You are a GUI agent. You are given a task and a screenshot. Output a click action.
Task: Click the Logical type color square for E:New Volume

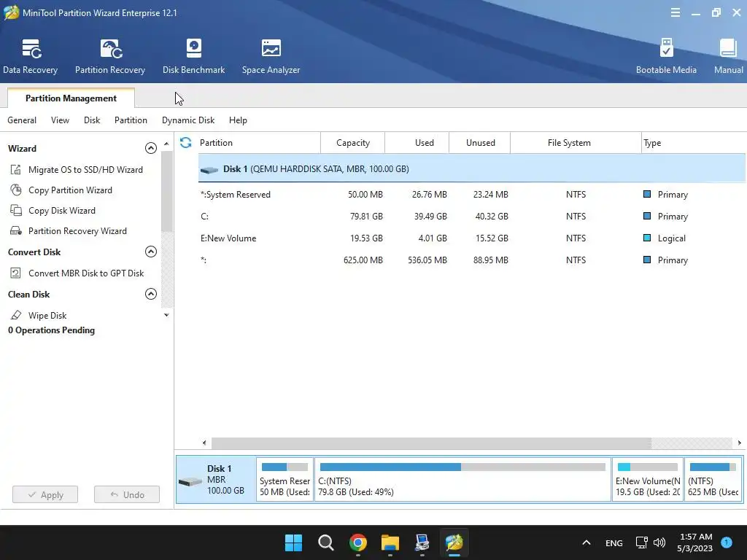click(647, 238)
